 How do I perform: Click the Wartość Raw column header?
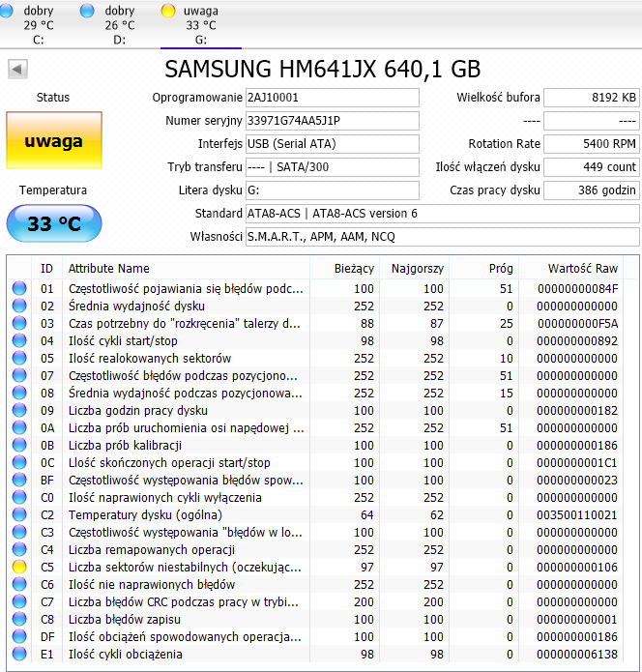click(570, 269)
